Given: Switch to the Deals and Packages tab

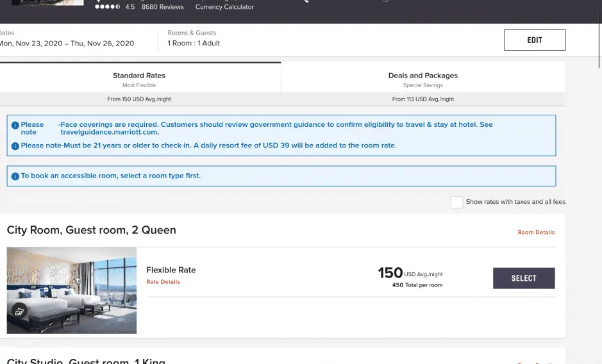Looking at the screenshot, I should coord(422,84).
